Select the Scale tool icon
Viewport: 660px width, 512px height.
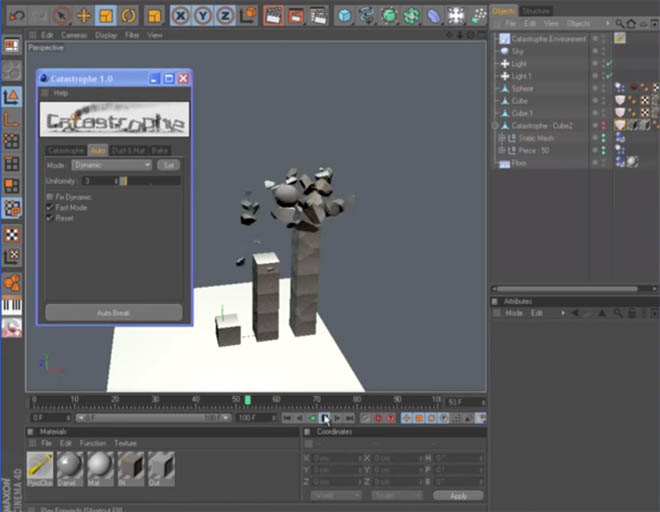(x=106, y=16)
